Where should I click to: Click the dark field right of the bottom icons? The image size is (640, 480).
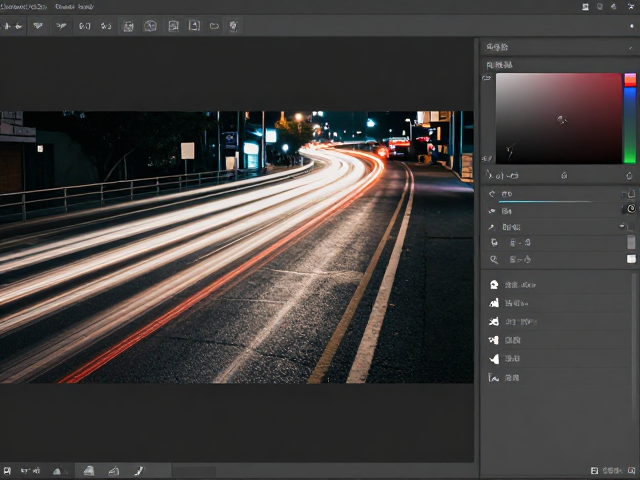coord(195,471)
